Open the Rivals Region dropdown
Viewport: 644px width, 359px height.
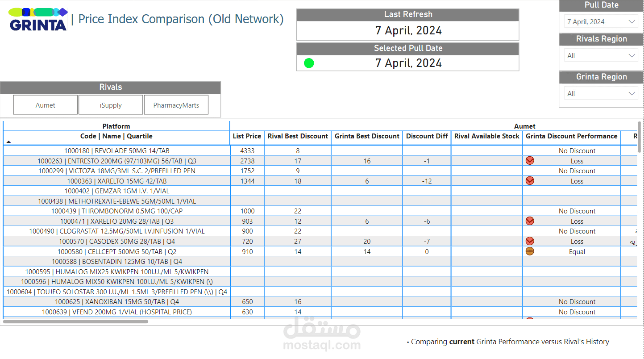coord(601,55)
